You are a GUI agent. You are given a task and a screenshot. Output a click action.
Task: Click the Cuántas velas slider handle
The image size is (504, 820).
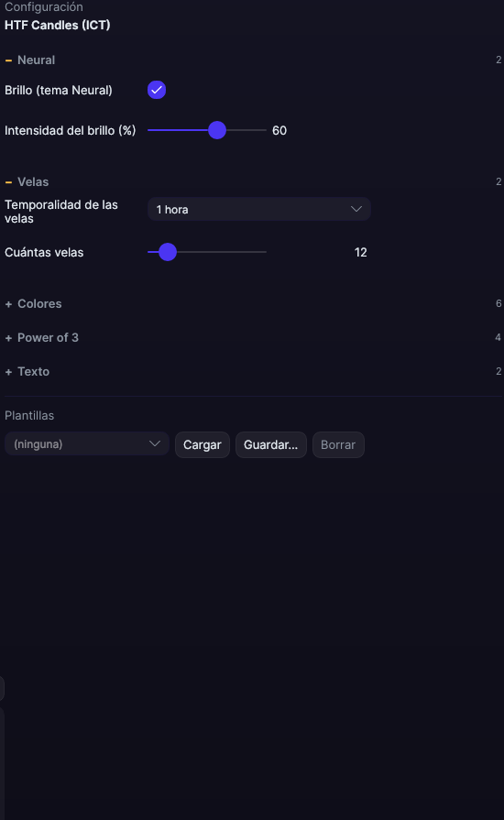tap(168, 252)
